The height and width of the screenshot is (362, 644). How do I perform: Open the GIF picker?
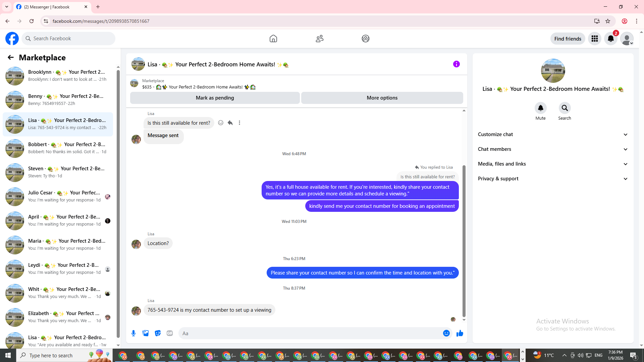tap(170, 333)
